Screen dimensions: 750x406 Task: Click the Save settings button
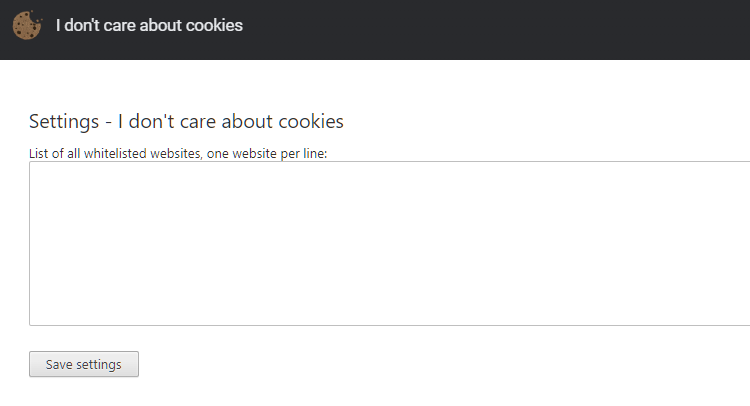click(x=84, y=364)
